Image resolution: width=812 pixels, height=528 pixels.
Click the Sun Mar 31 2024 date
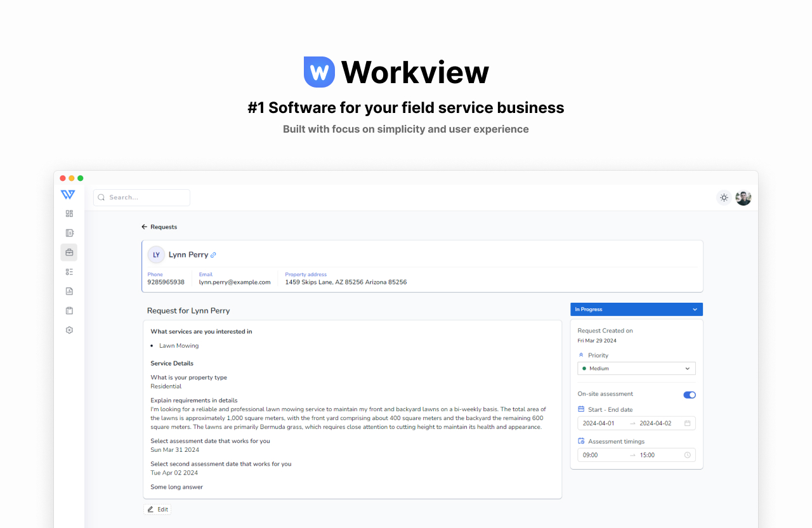coord(174,450)
